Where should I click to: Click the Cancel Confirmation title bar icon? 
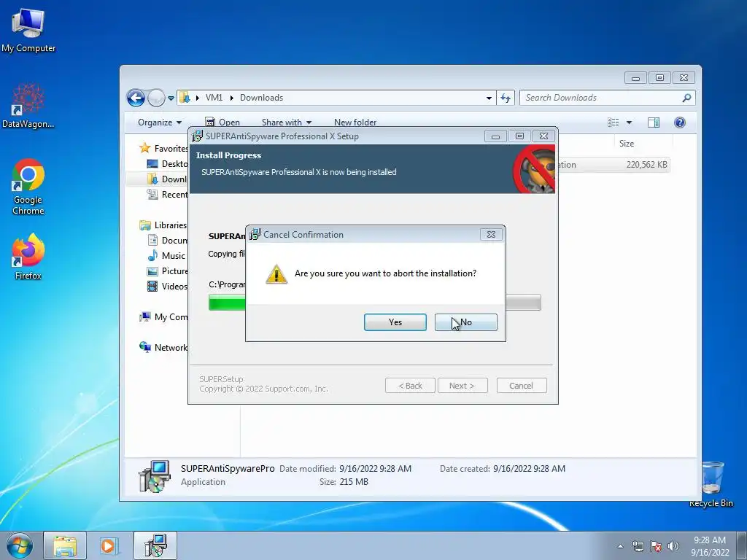tap(255, 234)
